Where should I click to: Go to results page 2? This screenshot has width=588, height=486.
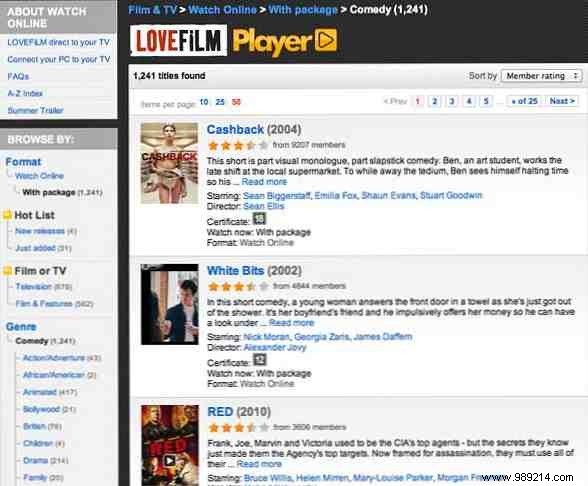(435, 101)
